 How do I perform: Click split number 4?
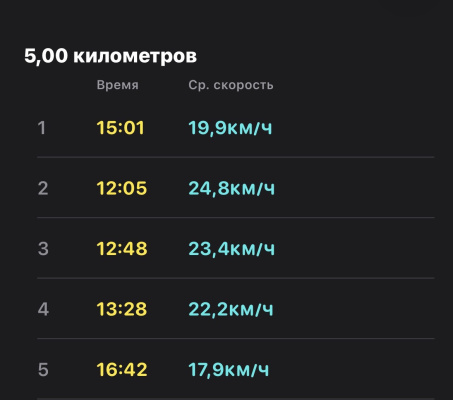tap(43, 309)
